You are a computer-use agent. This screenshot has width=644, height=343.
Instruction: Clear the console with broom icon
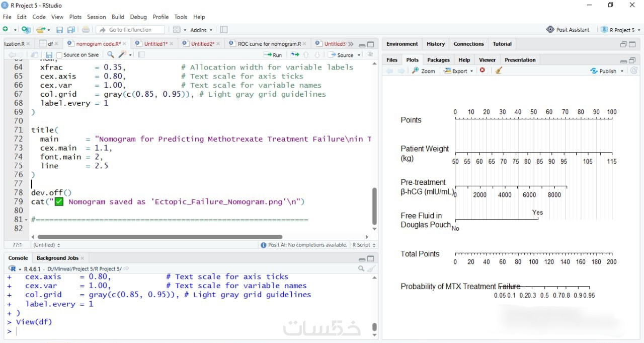tap(371, 268)
